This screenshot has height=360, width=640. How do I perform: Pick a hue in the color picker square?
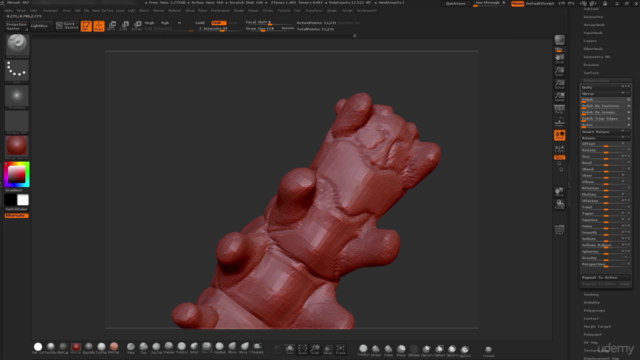pyautogui.click(x=17, y=174)
